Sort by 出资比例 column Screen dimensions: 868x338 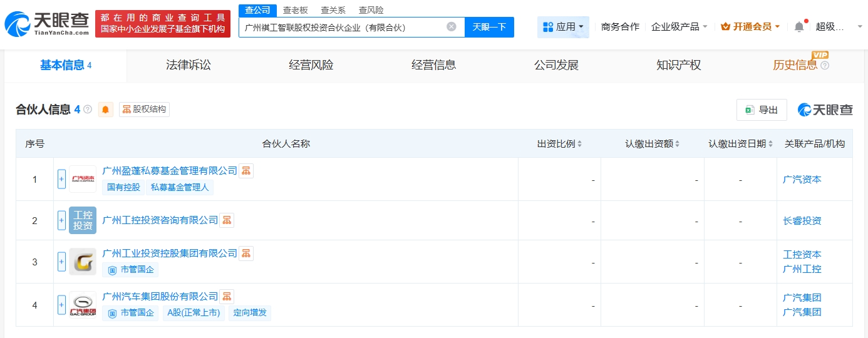(x=559, y=144)
